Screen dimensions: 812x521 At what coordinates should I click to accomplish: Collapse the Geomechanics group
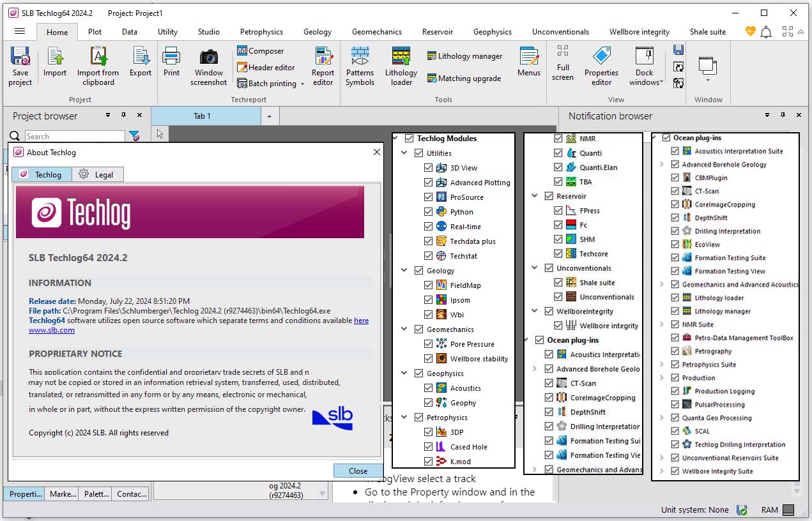point(404,329)
